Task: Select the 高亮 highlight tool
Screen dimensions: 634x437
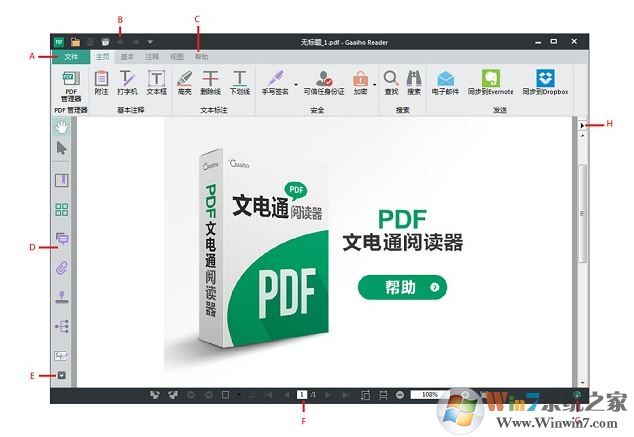Action: [x=184, y=83]
